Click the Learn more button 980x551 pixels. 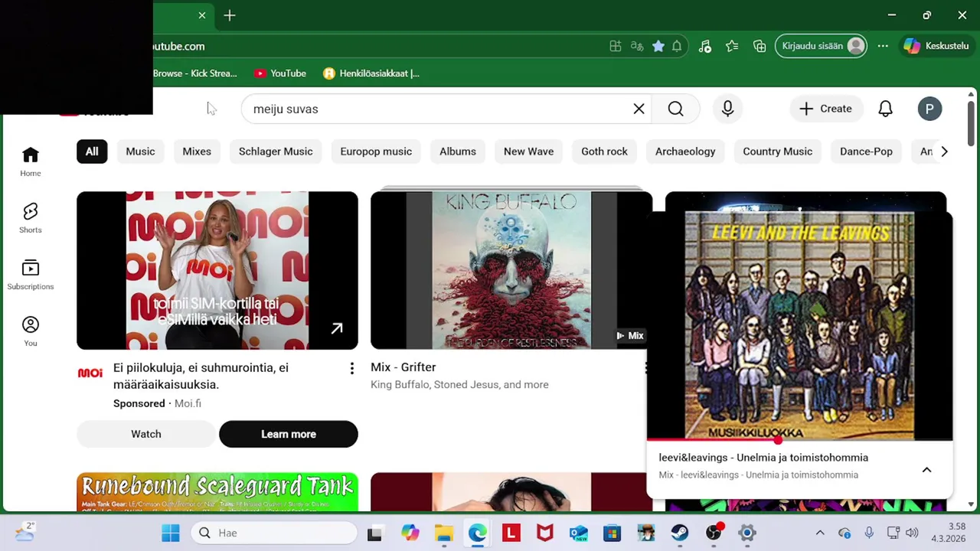[289, 434]
